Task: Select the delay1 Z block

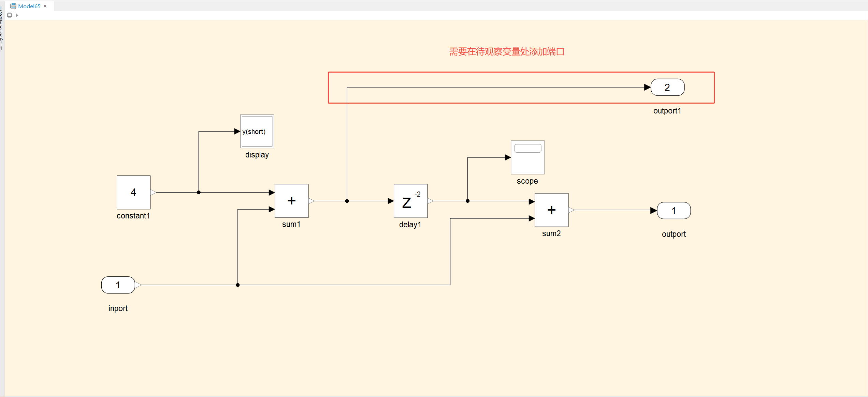Action: tap(410, 201)
